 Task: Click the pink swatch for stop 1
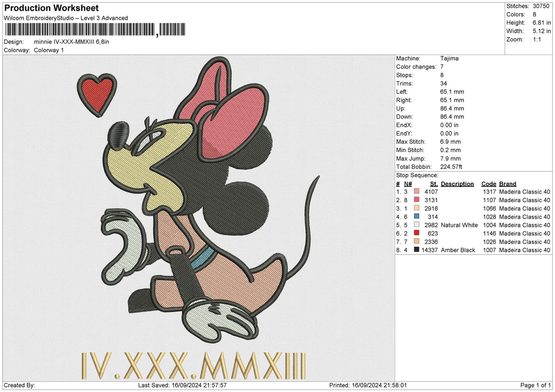417,192
